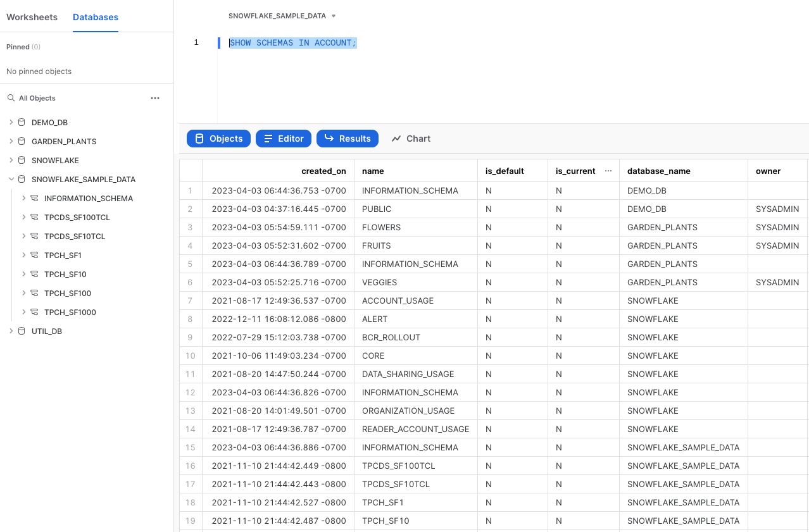This screenshot has width=809, height=532.
Task: Click the SNOWFLAKE_SAMPLE_DATA database icon
Action: coord(22,179)
